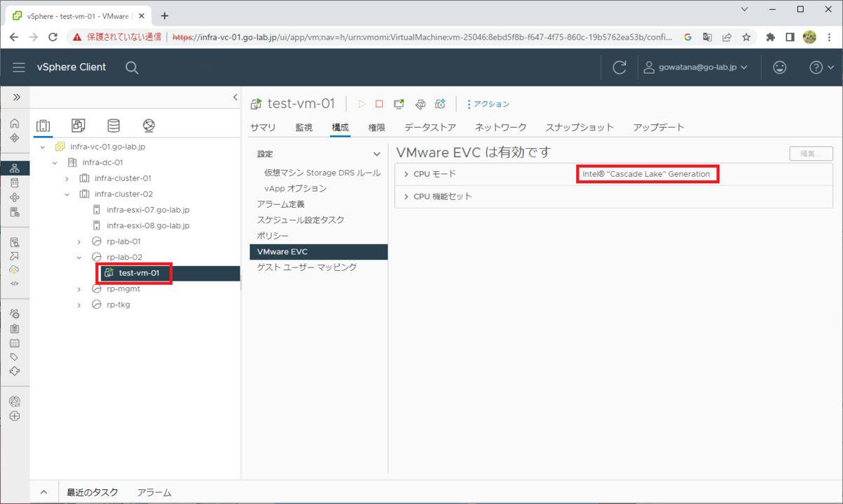Viewport: 843px width, 504px height.
Task: Open the 監視 tab
Action: click(x=303, y=127)
